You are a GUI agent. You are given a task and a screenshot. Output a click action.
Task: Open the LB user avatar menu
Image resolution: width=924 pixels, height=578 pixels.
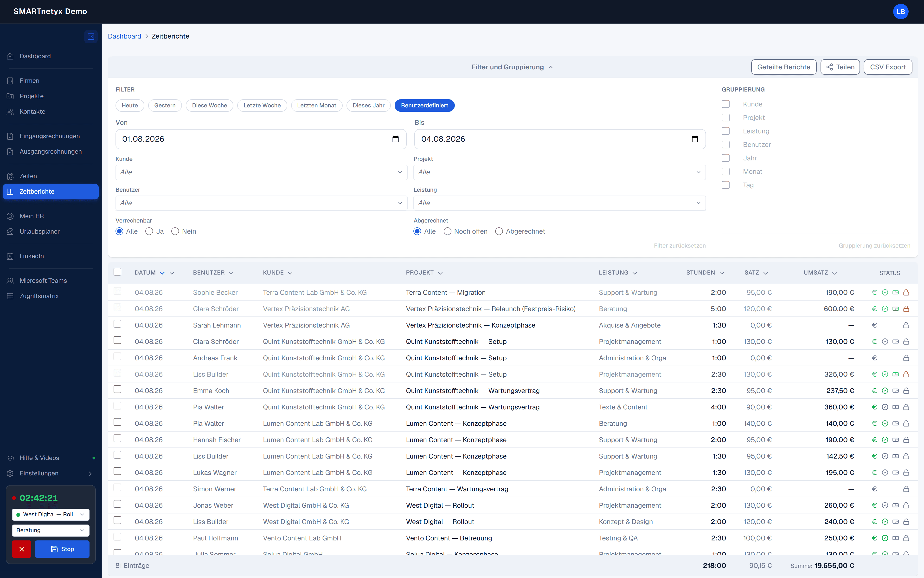(x=901, y=12)
